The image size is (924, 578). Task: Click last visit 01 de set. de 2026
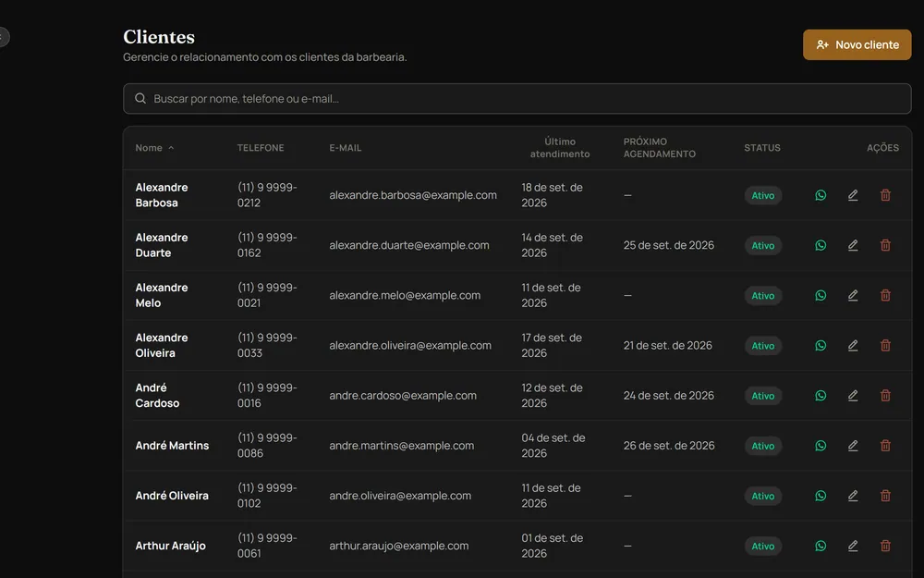[x=553, y=547]
